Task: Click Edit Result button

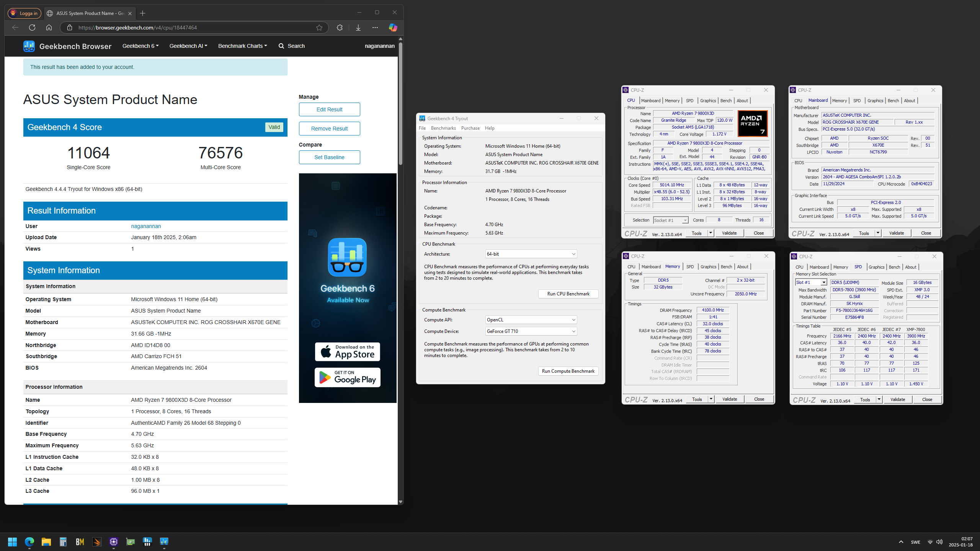Action: click(329, 109)
